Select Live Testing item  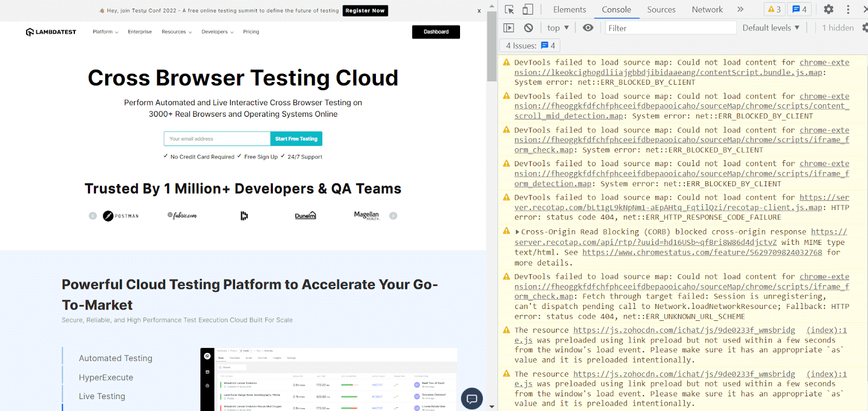click(102, 396)
